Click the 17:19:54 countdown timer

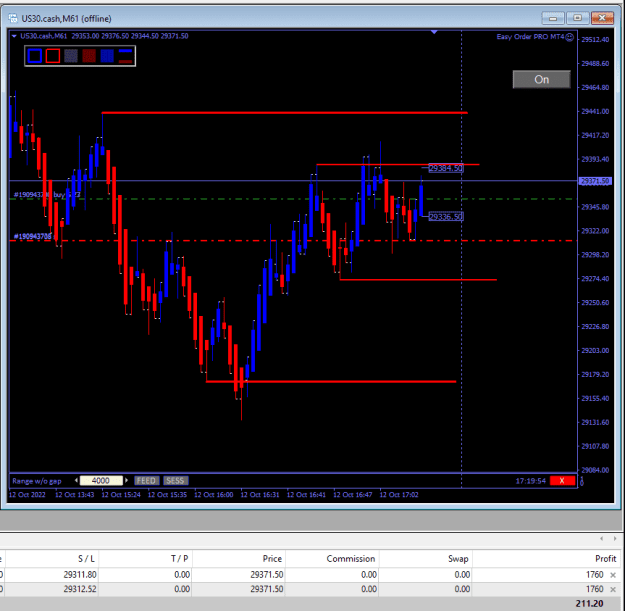click(x=531, y=481)
